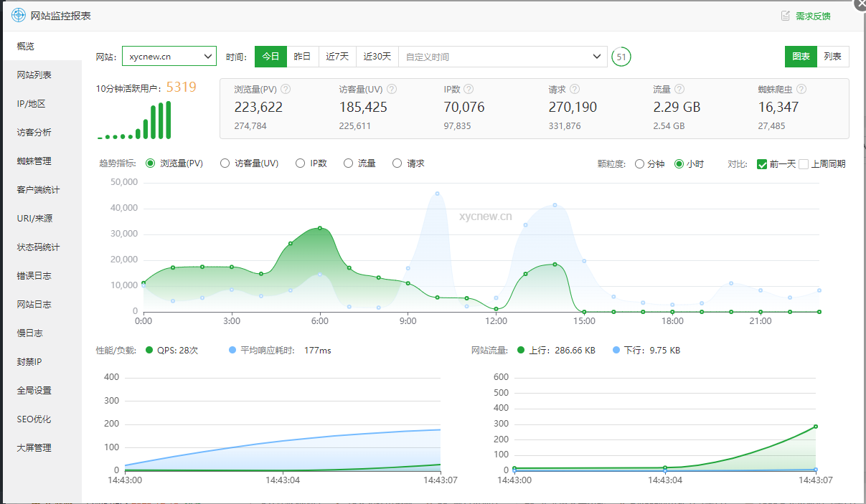Screen dimensions: 866x504
Task: Uncheck 前一天 comparison checkbox
Action: [762, 164]
